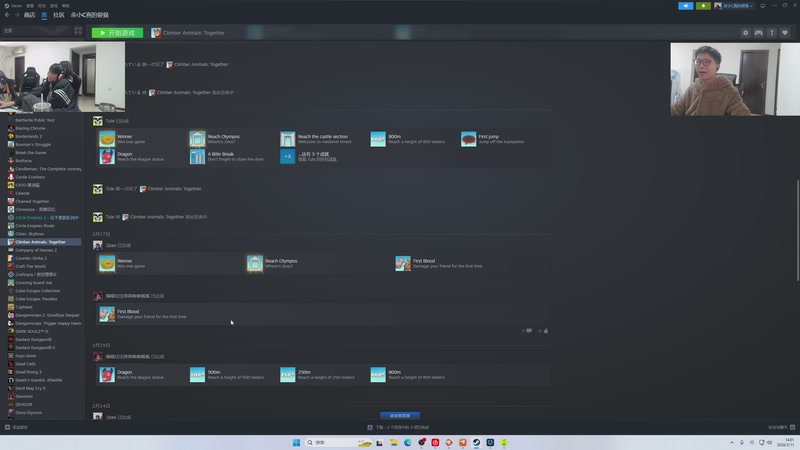Open the Steam menu in the menu bar
Viewport: 800px width, 450px height.
(13, 6)
